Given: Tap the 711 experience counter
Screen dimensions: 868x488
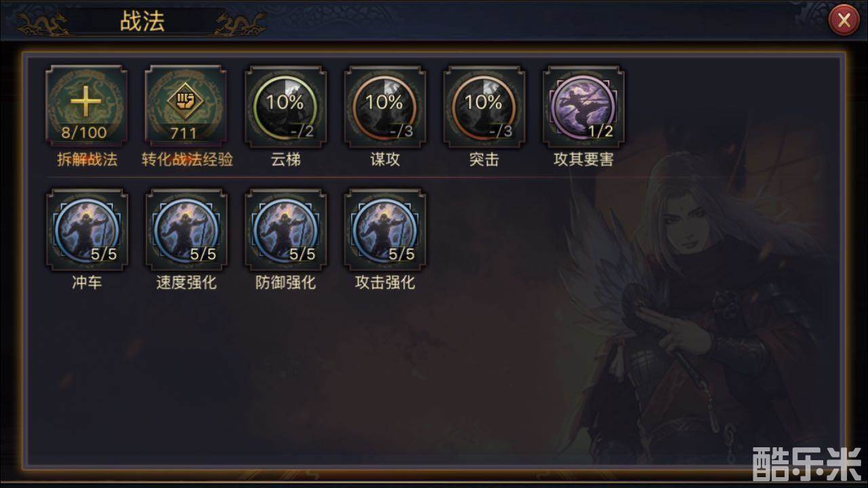Looking at the screenshot, I should click(x=184, y=132).
